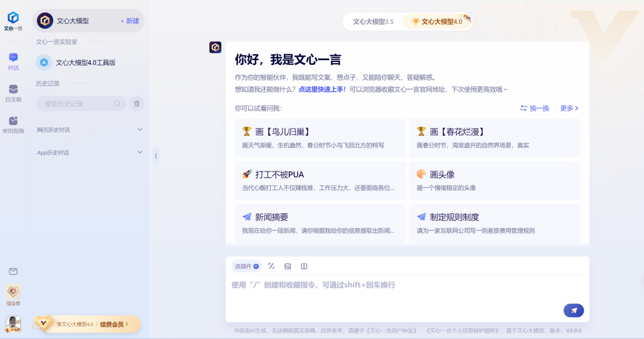Send the message with paper plane button
Viewport: 644px width, 339px height.
point(574,310)
